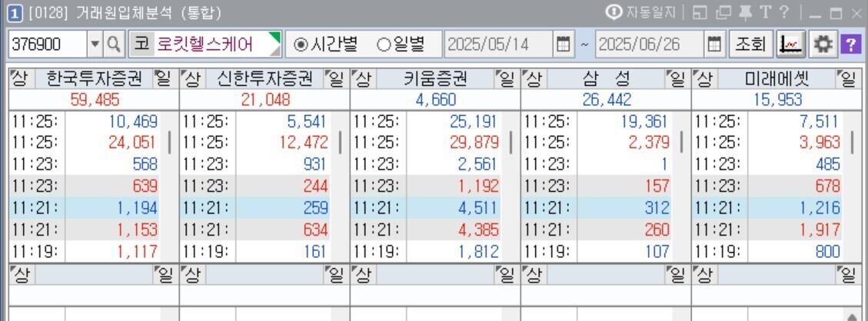Click 일 button next to 미래에셋

[847, 80]
